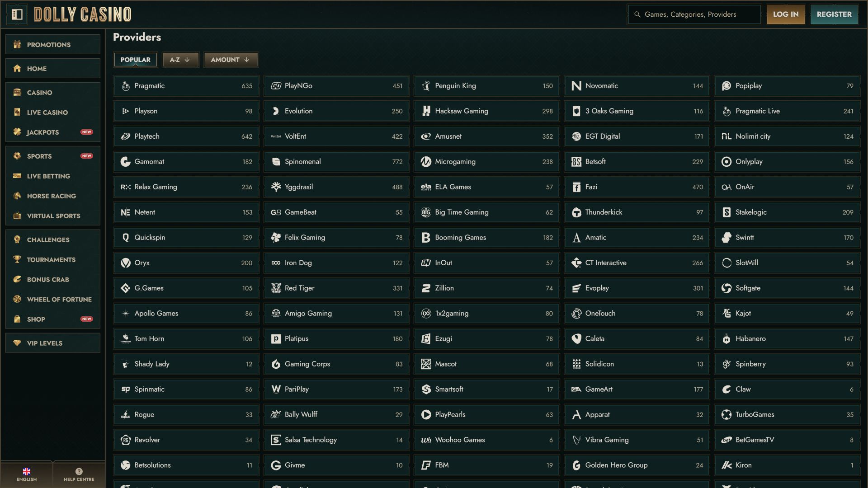The image size is (868, 488).
Task: Open the Golden Hero Group provider
Action: tap(637, 465)
